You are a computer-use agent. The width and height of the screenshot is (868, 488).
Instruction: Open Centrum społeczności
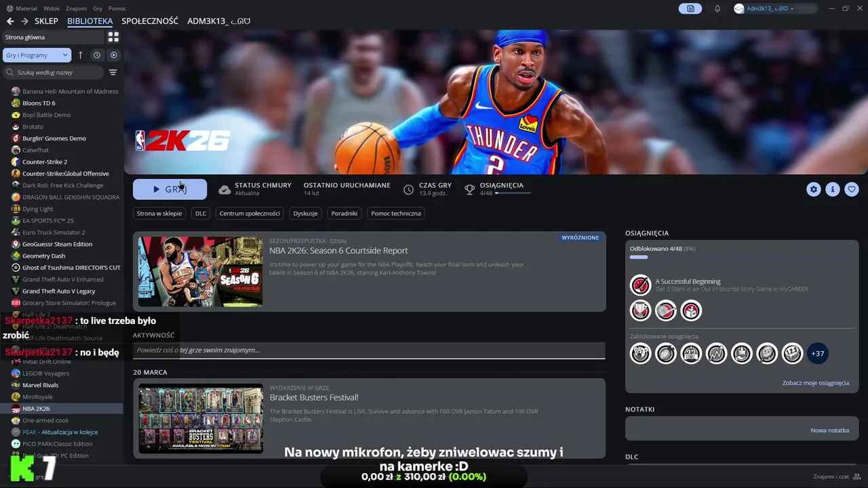250,213
